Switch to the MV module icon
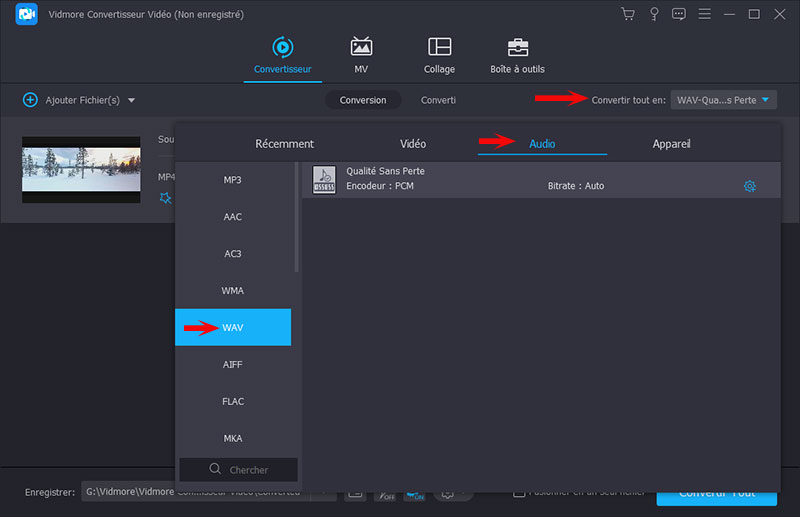This screenshot has width=800, height=517. (361, 47)
